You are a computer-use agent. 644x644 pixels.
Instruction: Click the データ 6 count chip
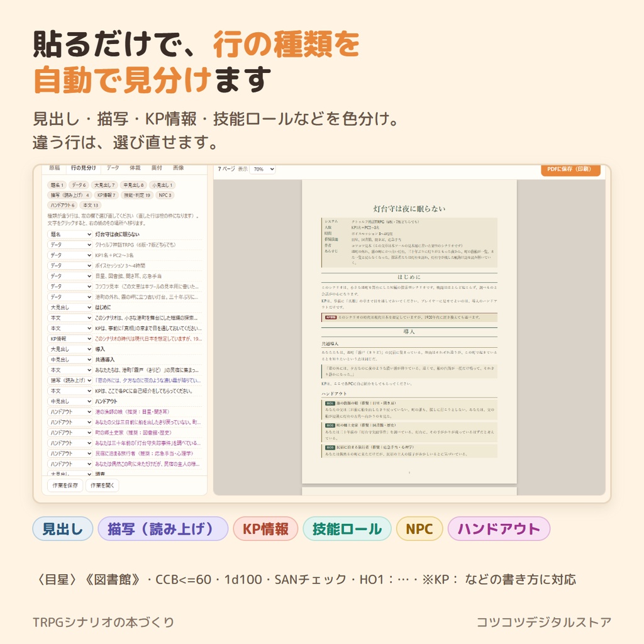pyautogui.click(x=79, y=186)
